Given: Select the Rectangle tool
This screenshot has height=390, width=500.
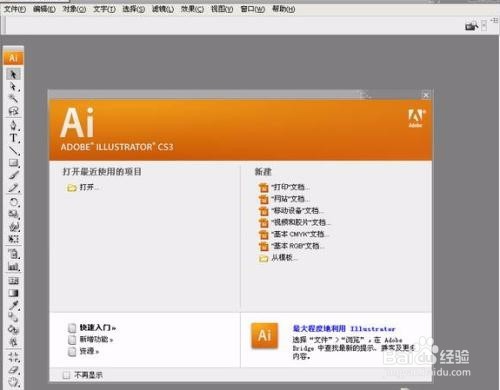Looking at the screenshot, I should point(13,163).
